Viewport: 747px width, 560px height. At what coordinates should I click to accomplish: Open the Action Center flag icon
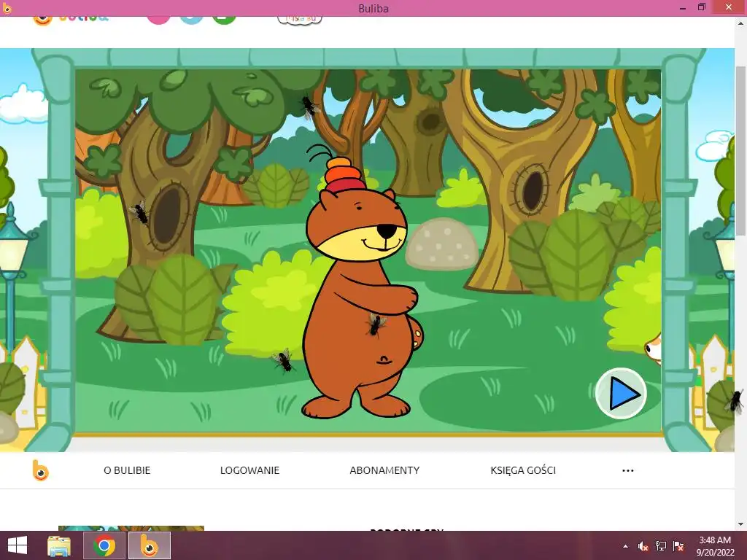678,546
